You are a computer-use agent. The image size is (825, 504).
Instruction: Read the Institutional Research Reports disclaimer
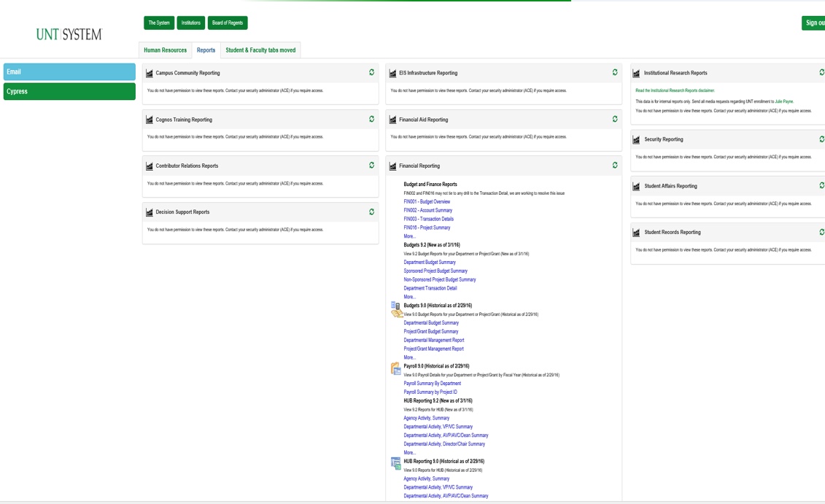(x=675, y=90)
